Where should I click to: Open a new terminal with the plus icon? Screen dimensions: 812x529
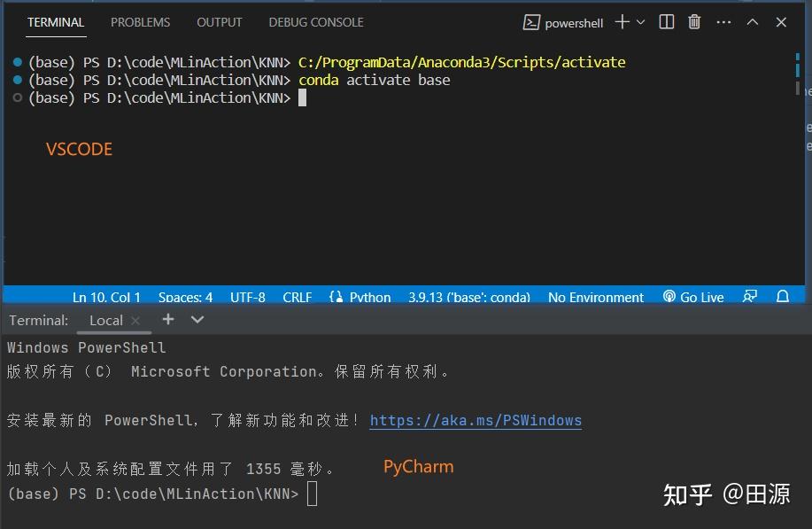point(623,22)
